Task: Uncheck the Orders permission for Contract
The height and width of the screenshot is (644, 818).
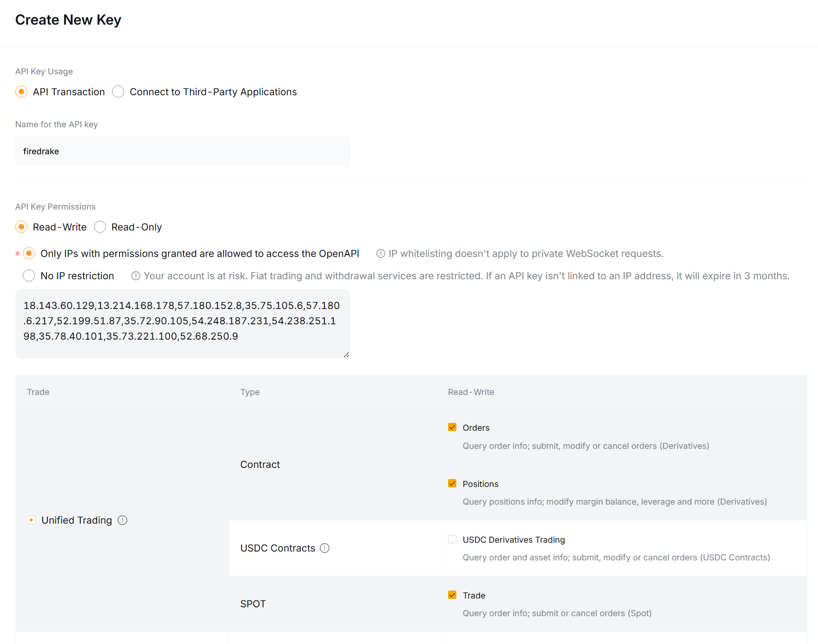Action: (x=452, y=427)
